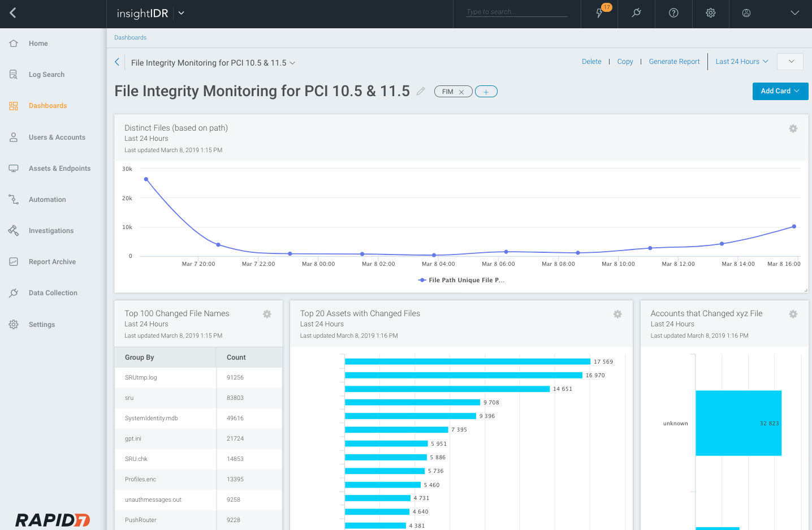Image resolution: width=812 pixels, height=530 pixels.
Task: Open the top bar settings gear
Action: 711,13
